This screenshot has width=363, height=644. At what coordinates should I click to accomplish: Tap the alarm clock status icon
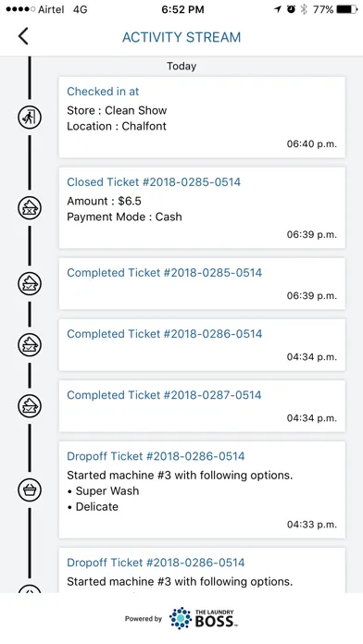(291, 9)
